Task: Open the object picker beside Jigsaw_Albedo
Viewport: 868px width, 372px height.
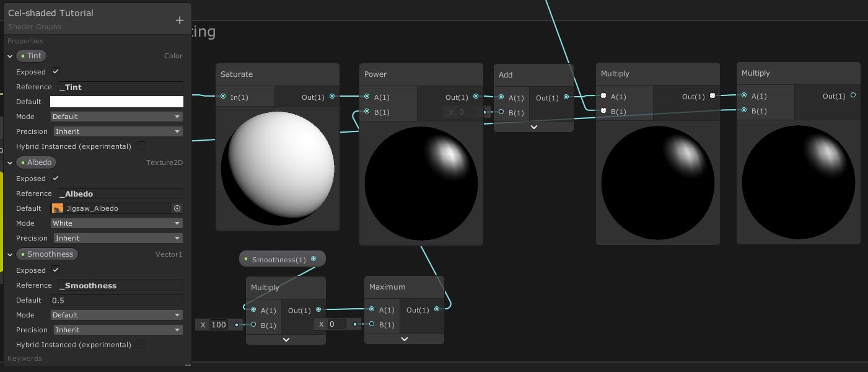Action: pos(177,208)
